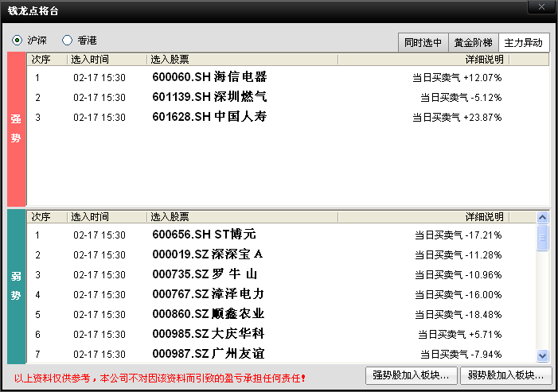
Task: Click the weak list scrollbar up arrow
Action: (x=542, y=217)
